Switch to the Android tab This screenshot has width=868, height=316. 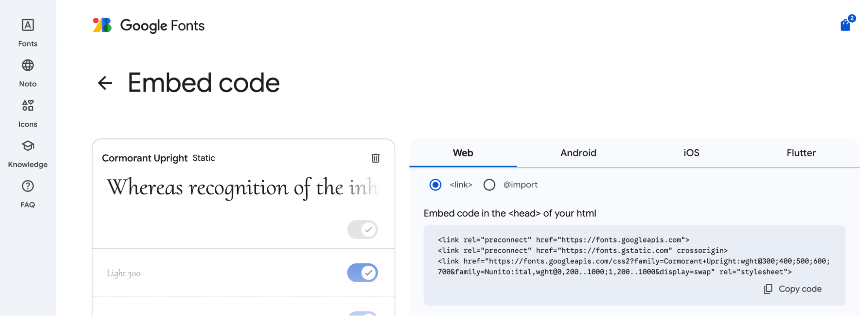tap(578, 153)
